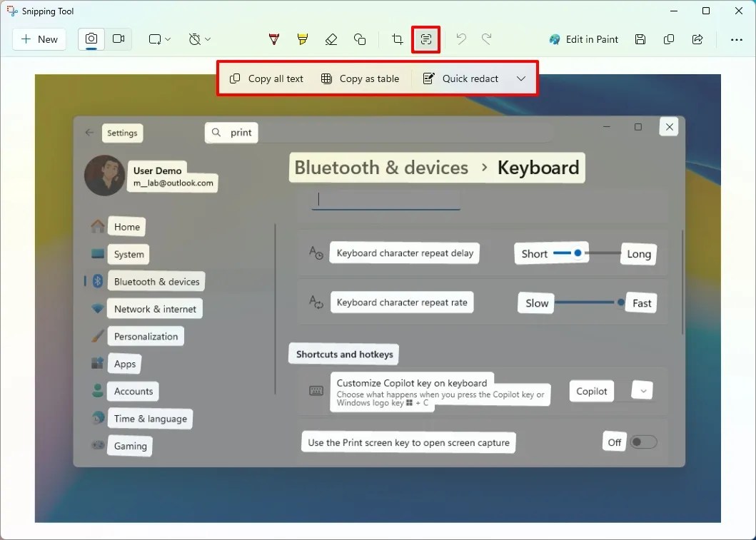Close the Settings window in the snip
This screenshot has height=540, width=756.
(x=669, y=127)
